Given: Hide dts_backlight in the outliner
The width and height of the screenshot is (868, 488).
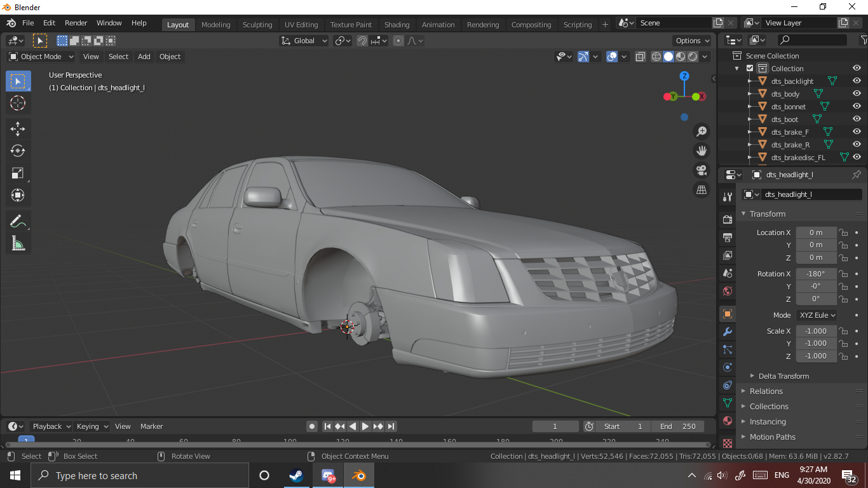Looking at the screenshot, I should (857, 81).
